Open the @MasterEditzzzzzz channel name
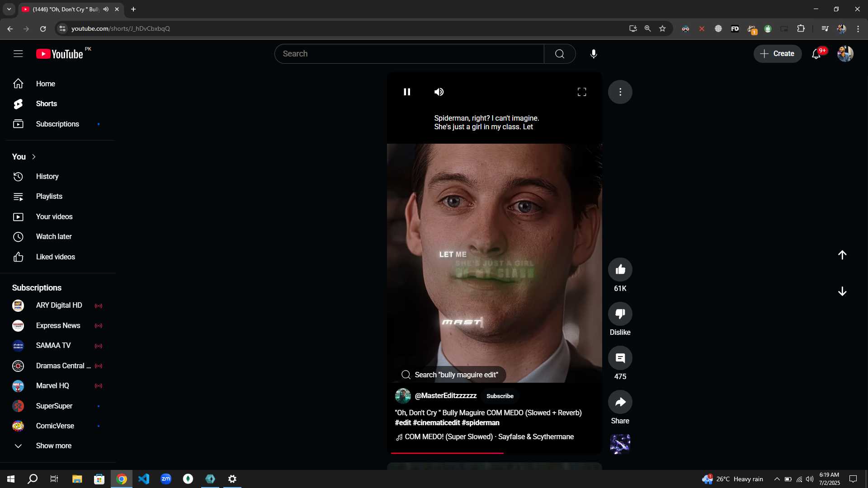 click(445, 396)
